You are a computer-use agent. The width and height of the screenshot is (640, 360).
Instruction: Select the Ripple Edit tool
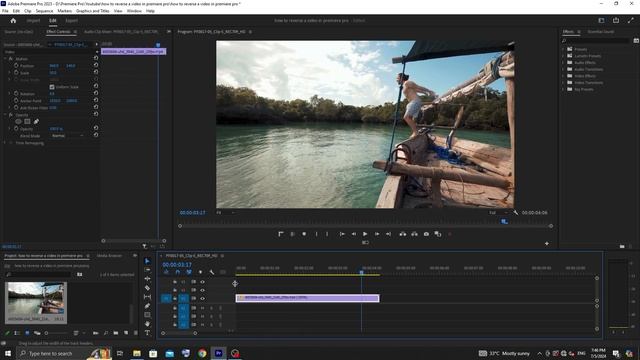point(147,279)
